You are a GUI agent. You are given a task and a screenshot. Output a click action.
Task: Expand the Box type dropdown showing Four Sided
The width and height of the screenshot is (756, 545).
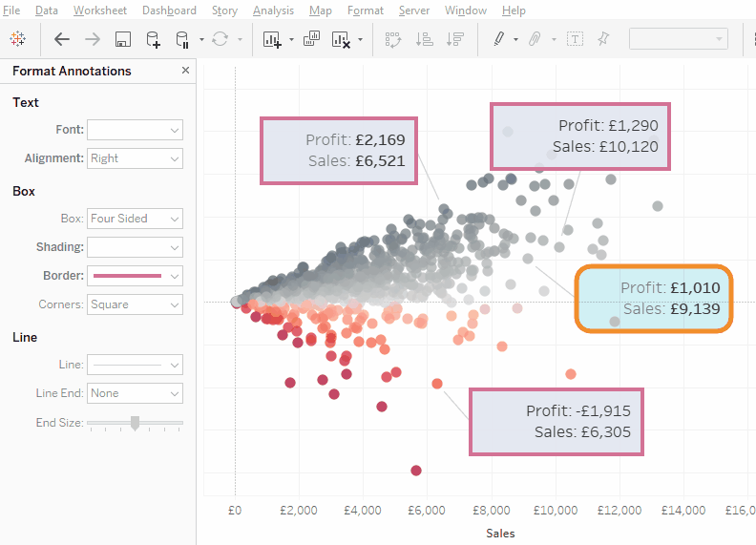[x=135, y=219]
